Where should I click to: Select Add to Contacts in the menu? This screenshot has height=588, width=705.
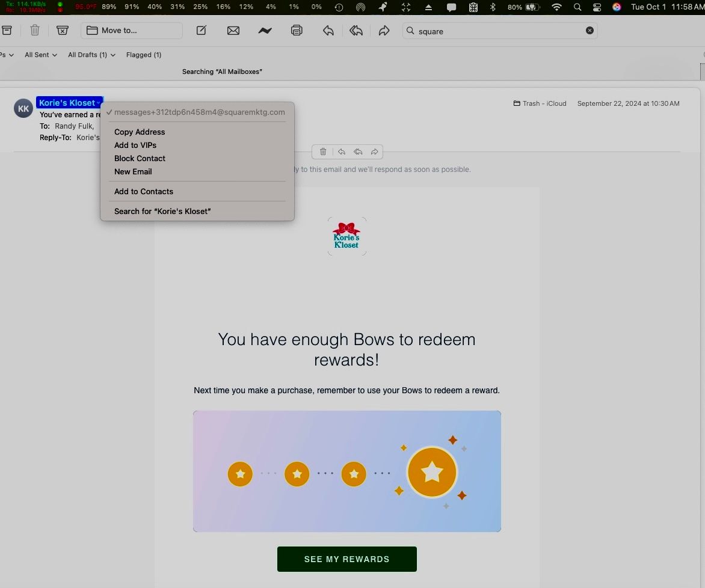(x=144, y=191)
